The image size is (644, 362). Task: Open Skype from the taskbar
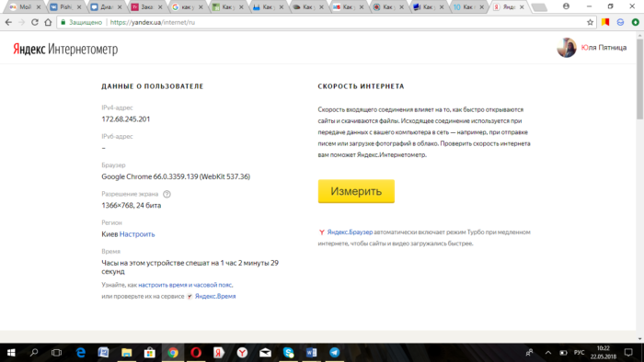tap(288, 353)
